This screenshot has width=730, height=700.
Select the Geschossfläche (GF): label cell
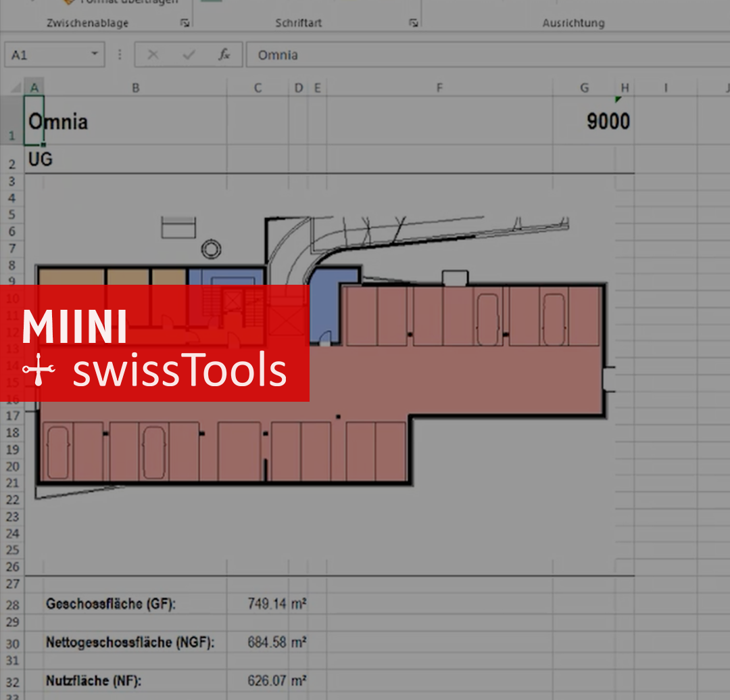coord(135,603)
